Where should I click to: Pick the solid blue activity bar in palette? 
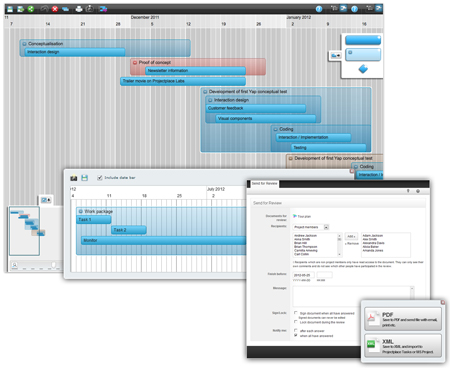tap(363, 40)
